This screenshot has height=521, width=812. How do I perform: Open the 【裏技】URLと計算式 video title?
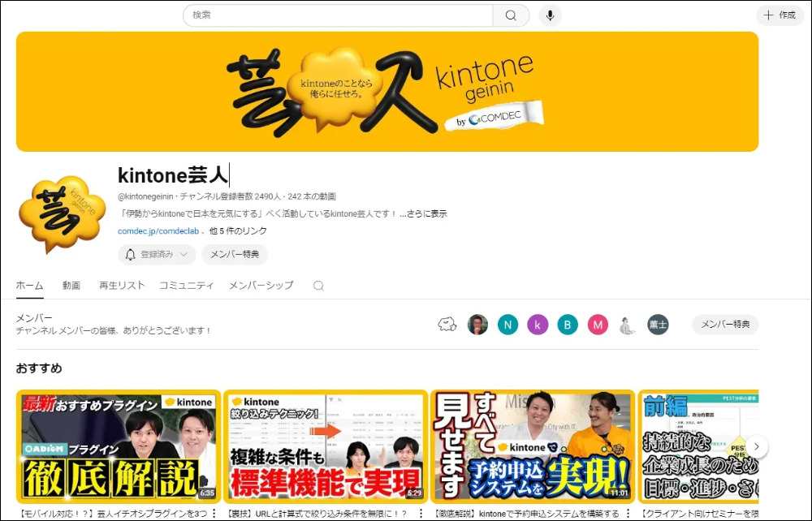[x=317, y=514]
